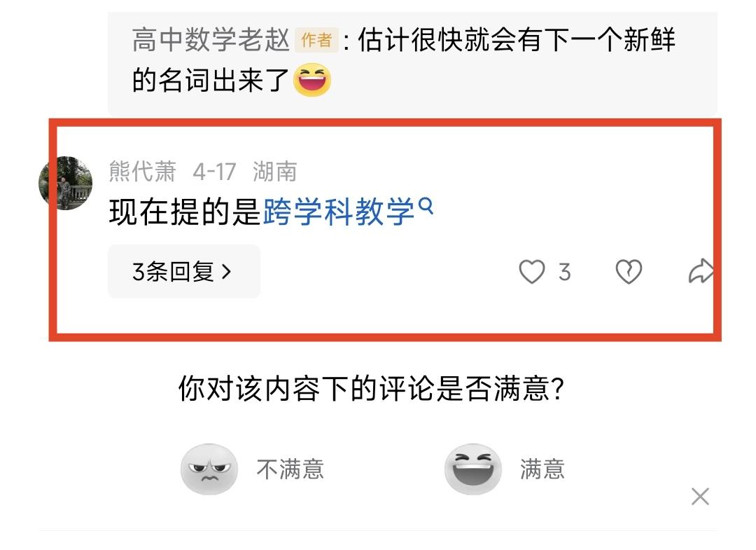Screen dimensions: 756x550
Task: Like the comment with the heart icon
Action: coord(531,272)
